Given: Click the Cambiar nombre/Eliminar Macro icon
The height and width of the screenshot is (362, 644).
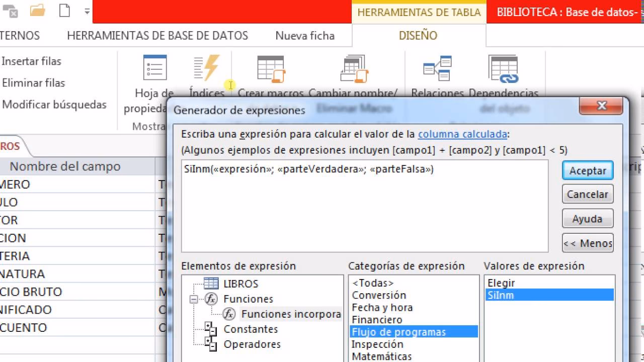Looking at the screenshot, I should (355, 69).
